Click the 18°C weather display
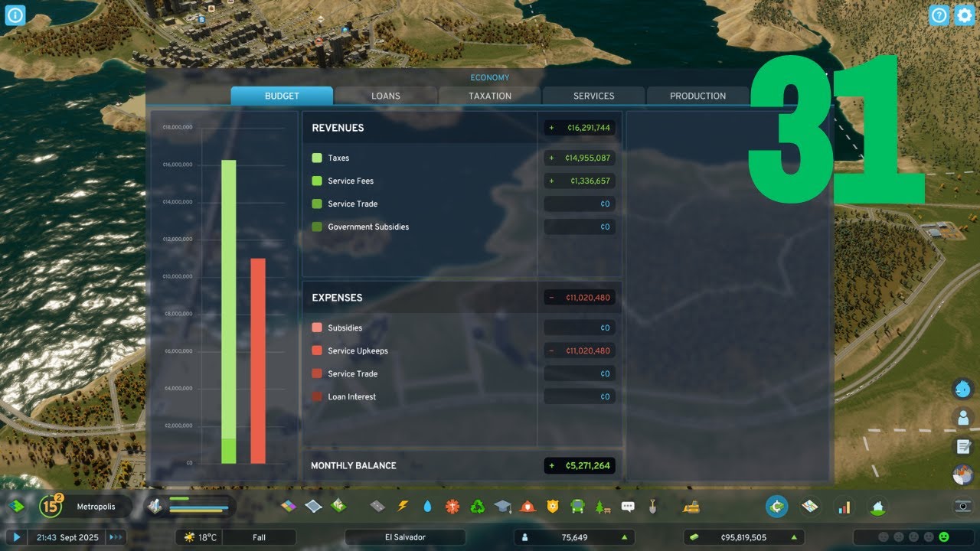The width and height of the screenshot is (980, 551). (x=201, y=537)
